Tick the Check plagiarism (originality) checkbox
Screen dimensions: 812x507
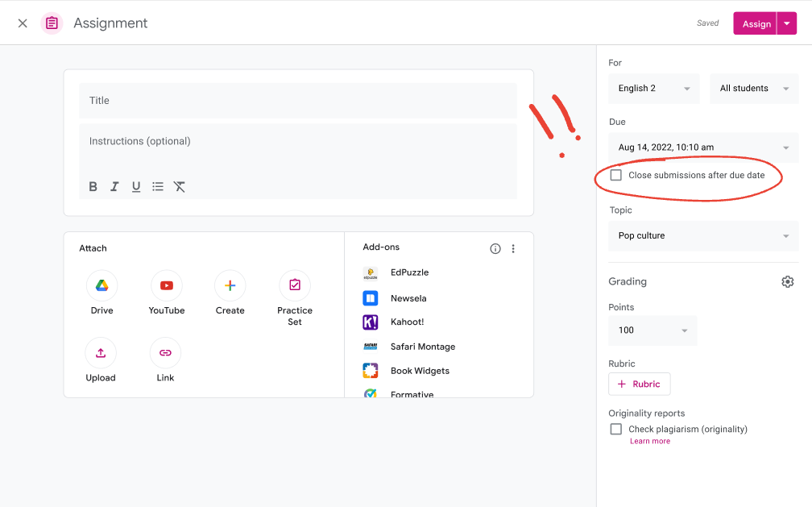(615, 430)
